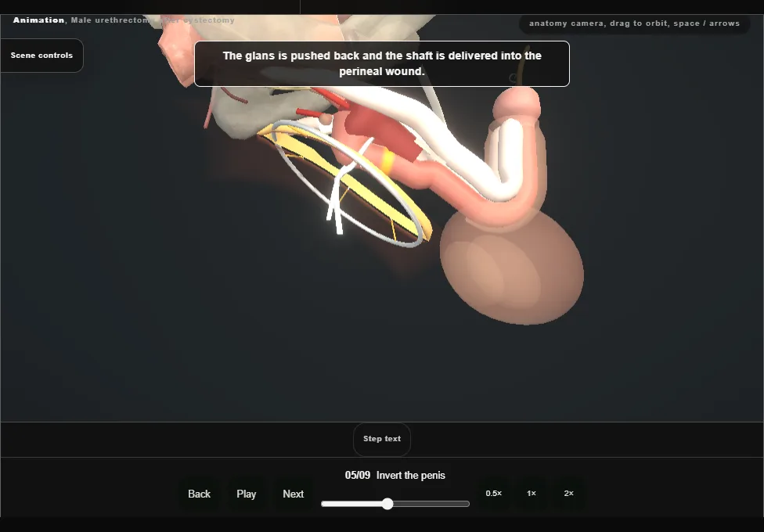Set playback speed to 1×
Viewport: 764px width, 532px height.
point(532,494)
